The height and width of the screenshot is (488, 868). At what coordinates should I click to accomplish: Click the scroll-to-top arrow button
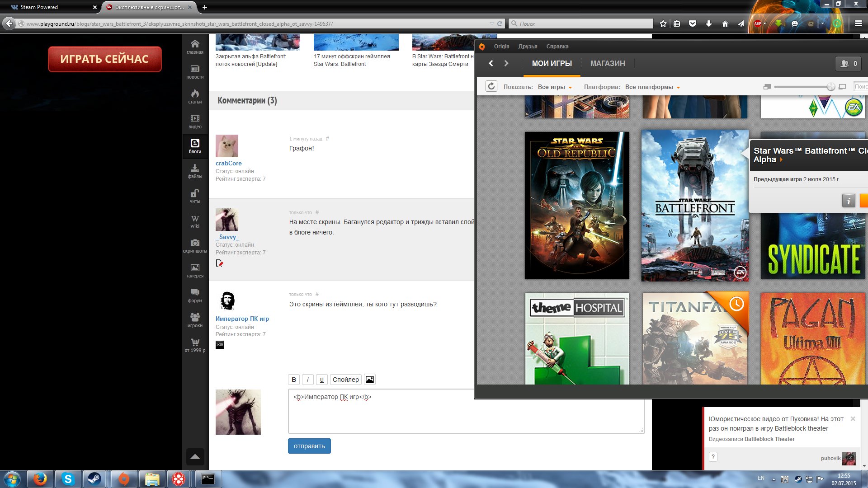click(x=195, y=457)
